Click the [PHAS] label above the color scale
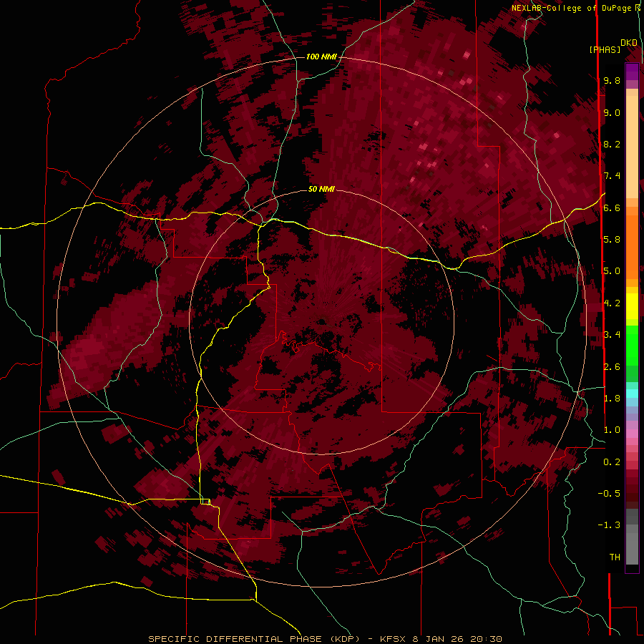The image size is (644, 644). pos(605,49)
